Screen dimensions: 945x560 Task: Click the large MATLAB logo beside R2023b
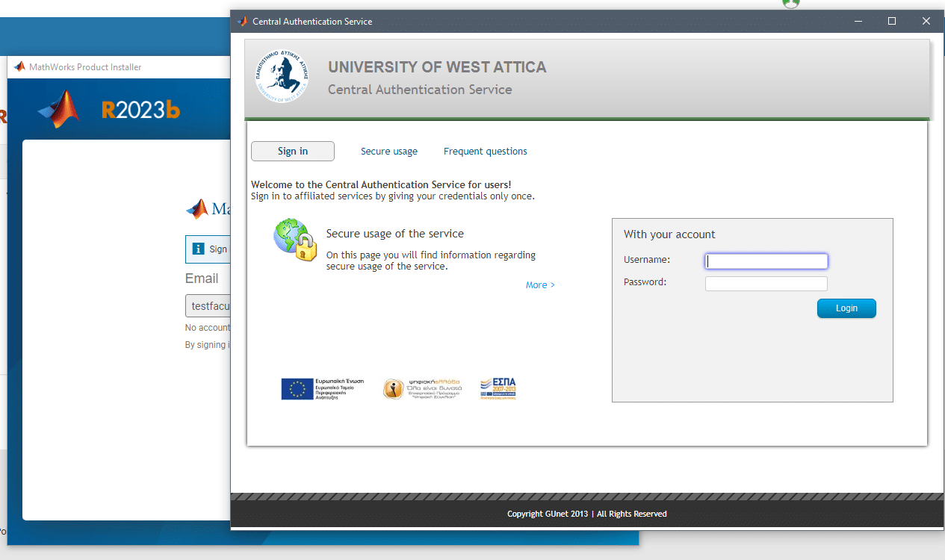click(59, 109)
